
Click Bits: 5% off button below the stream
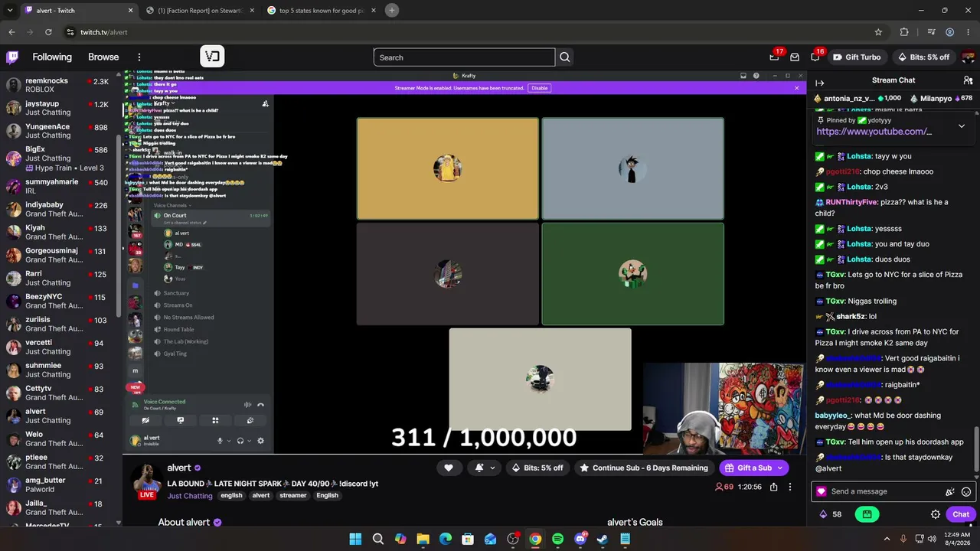click(537, 468)
